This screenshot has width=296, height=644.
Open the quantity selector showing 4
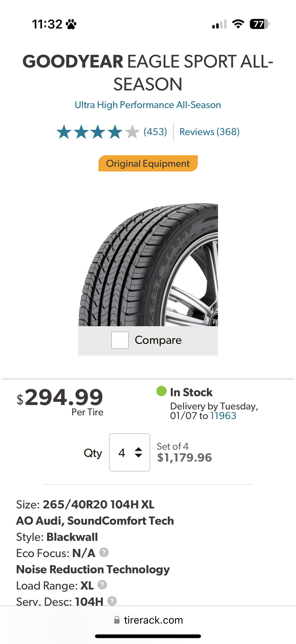[129, 453]
